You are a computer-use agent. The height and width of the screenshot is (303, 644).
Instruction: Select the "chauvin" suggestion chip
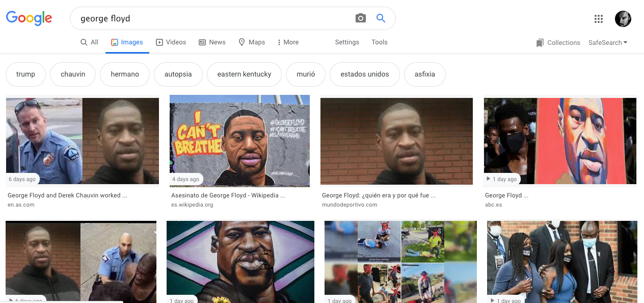point(73,74)
